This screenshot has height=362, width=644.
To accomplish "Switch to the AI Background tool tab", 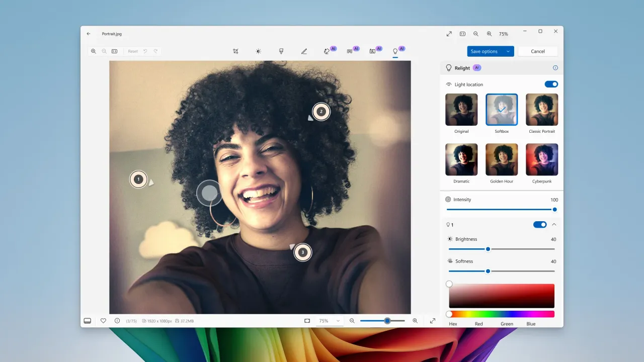I will (x=373, y=51).
